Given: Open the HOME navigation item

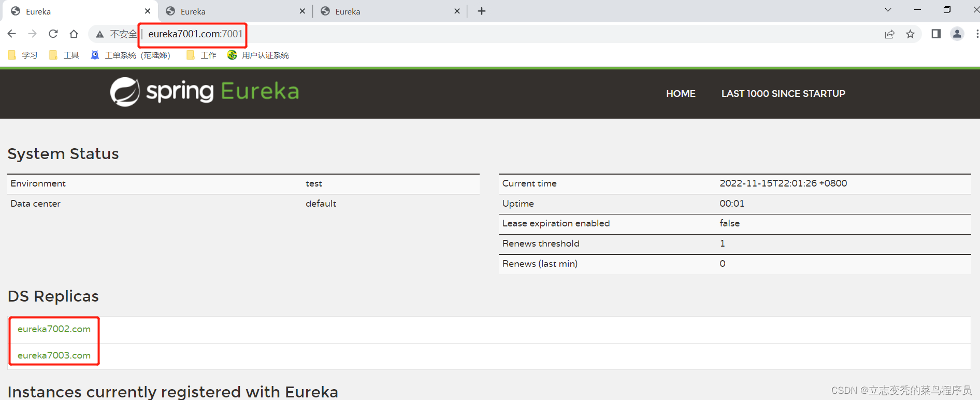Looking at the screenshot, I should (x=681, y=94).
